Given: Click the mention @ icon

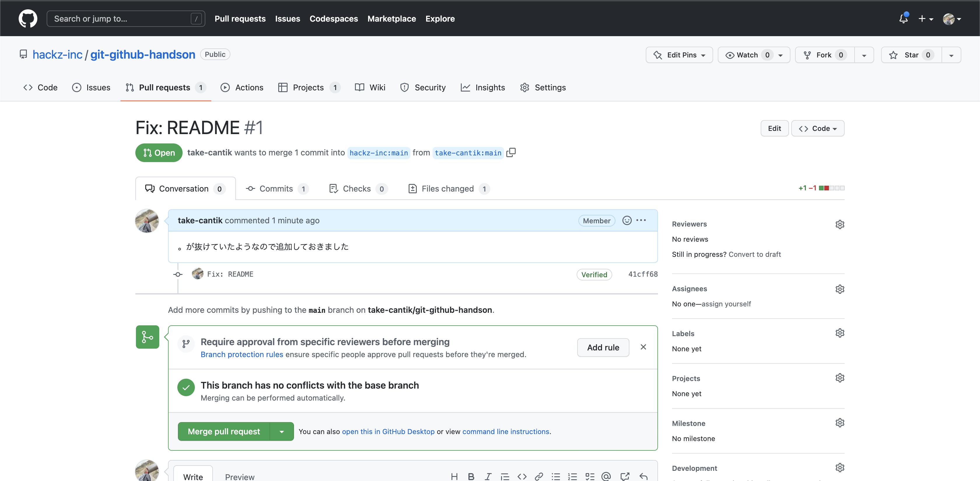Looking at the screenshot, I should click(x=606, y=476).
